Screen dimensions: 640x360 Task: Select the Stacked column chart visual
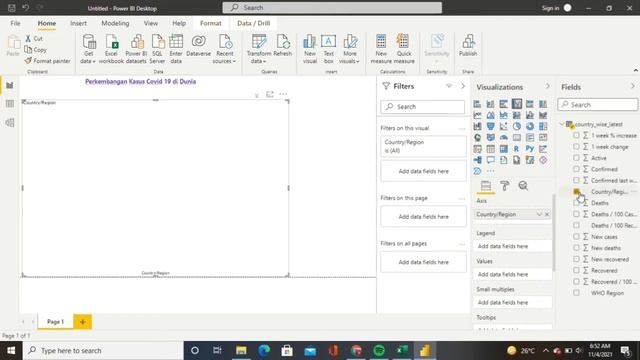tap(490, 104)
